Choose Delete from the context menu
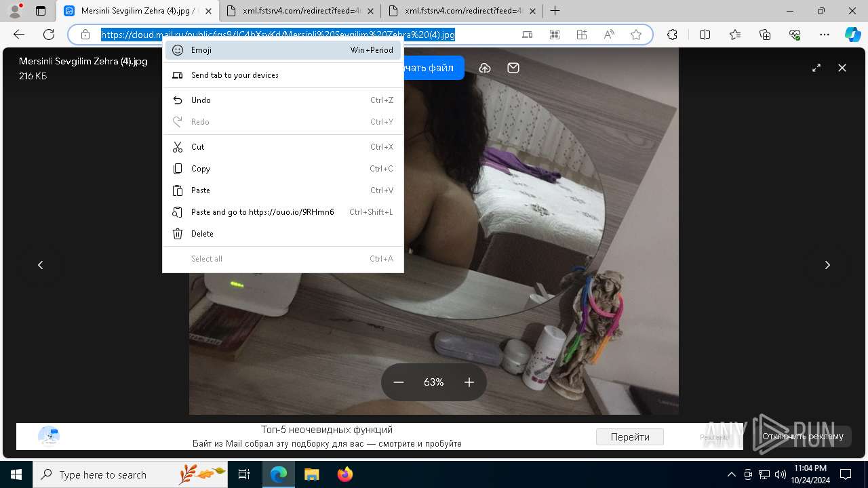The image size is (868, 488). (x=283, y=234)
